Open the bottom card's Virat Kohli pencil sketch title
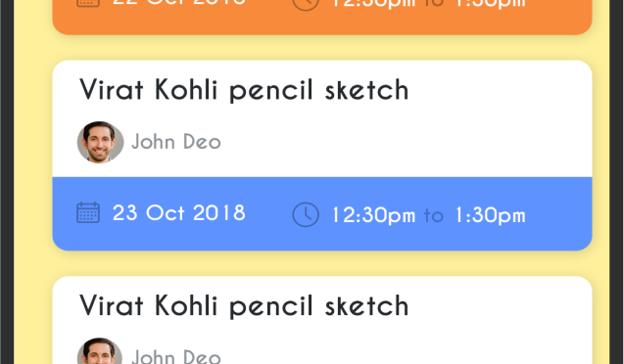Screen dimensions: 624x364 [x=244, y=306]
